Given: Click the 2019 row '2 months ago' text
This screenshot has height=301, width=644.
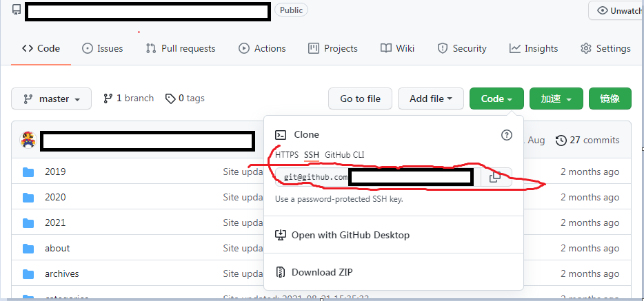Looking at the screenshot, I should click(x=590, y=172).
